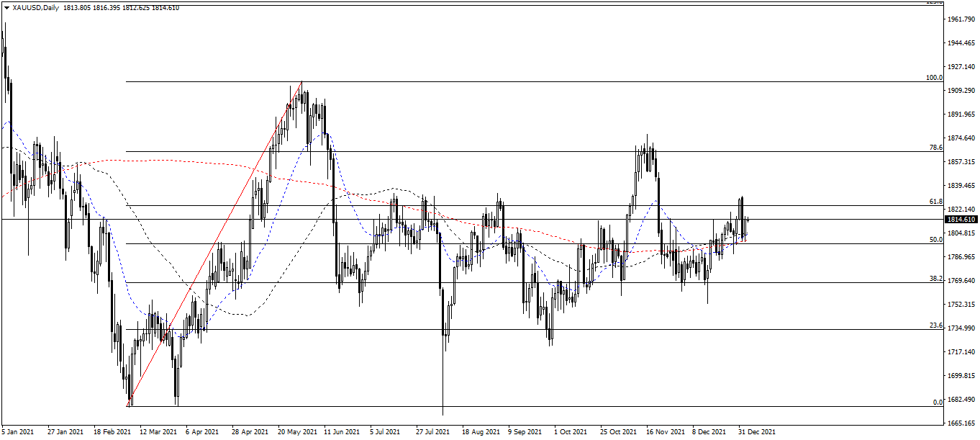The image size is (980, 440).
Task: Click the OHLC values in chart header
Action: coord(121,8)
